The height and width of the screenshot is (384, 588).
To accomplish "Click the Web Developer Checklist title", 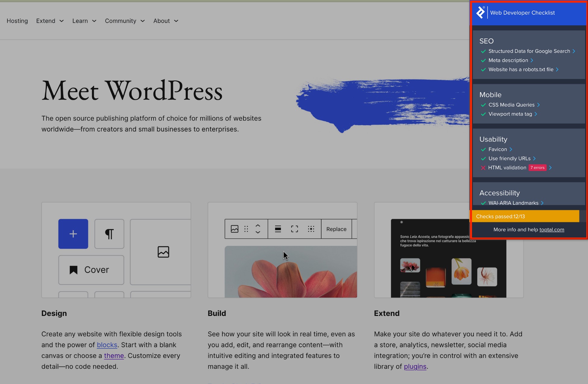I will tap(522, 13).
